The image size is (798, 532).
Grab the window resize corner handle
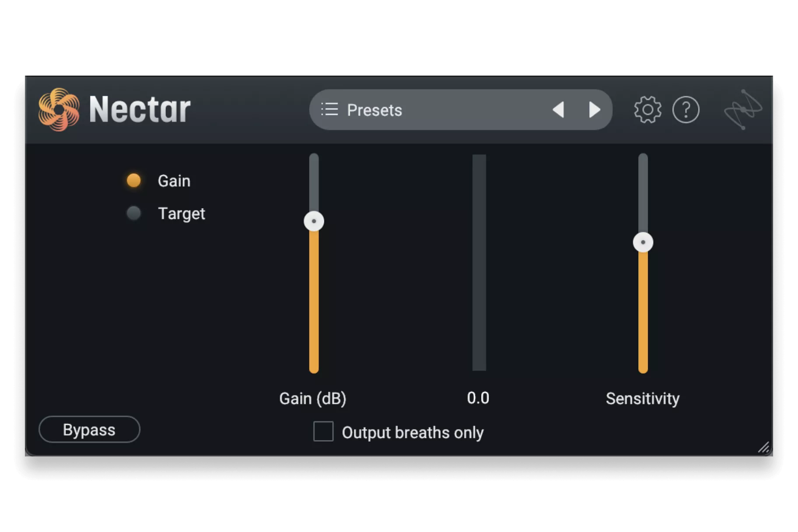[x=764, y=447]
